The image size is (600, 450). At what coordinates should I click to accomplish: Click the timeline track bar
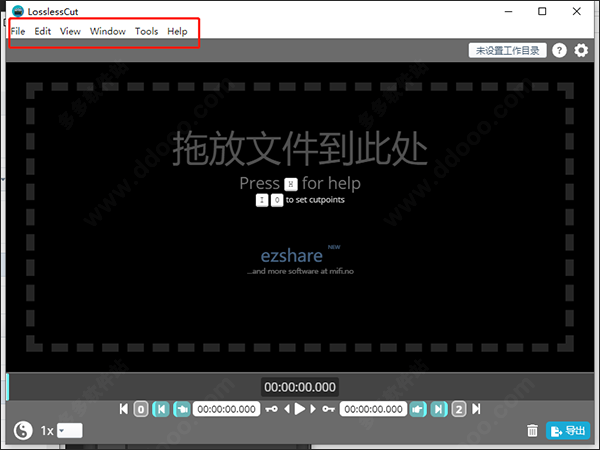(300, 387)
